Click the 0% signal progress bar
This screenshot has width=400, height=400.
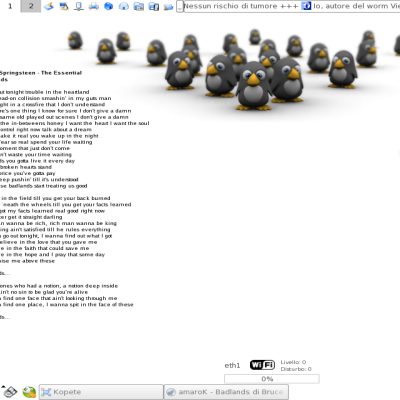[x=272, y=379]
